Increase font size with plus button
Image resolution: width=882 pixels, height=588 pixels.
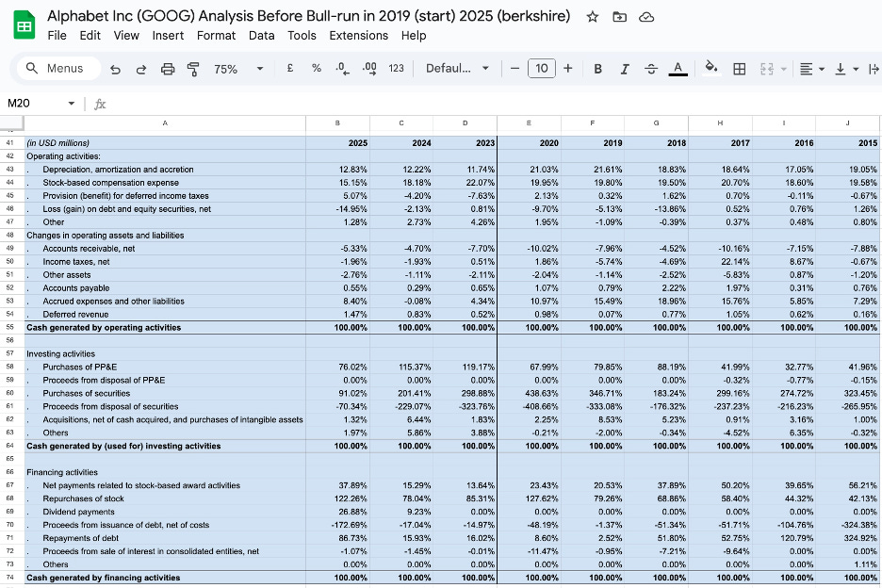[x=568, y=68]
